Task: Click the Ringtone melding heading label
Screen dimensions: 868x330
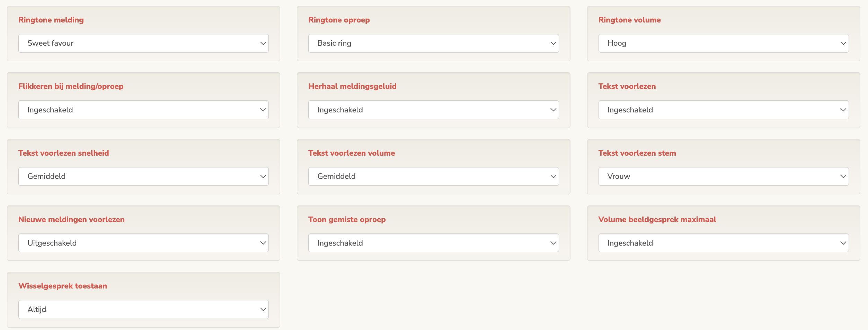Action: (x=51, y=20)
